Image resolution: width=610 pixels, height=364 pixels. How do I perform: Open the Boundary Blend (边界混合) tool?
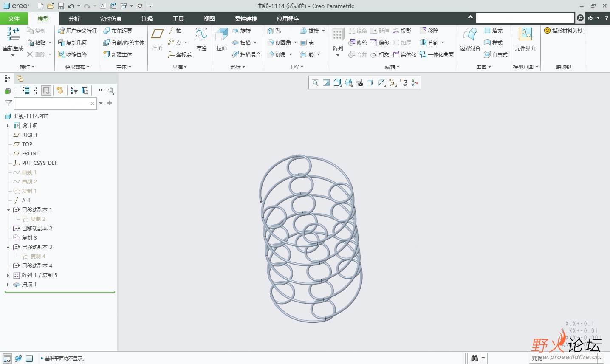[470, 39]
